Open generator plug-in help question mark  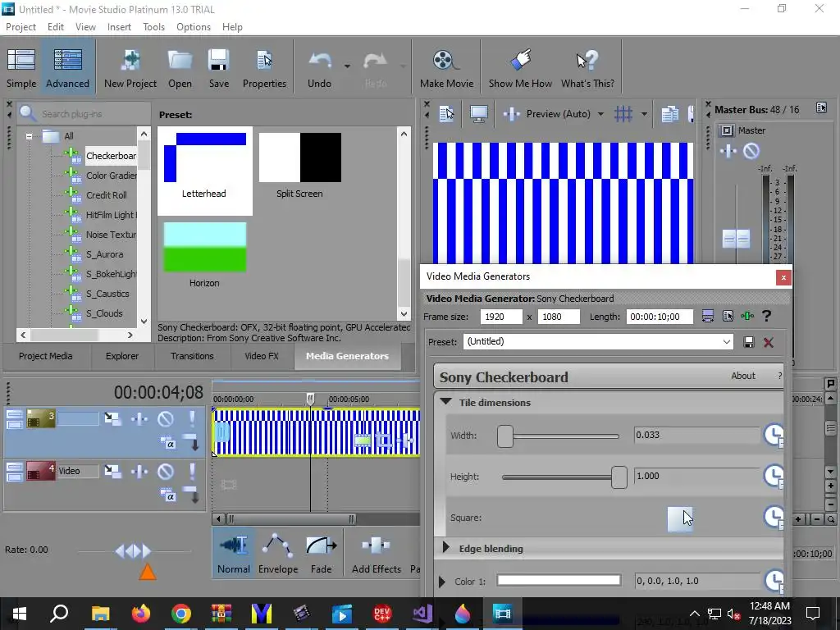(767, 316)
